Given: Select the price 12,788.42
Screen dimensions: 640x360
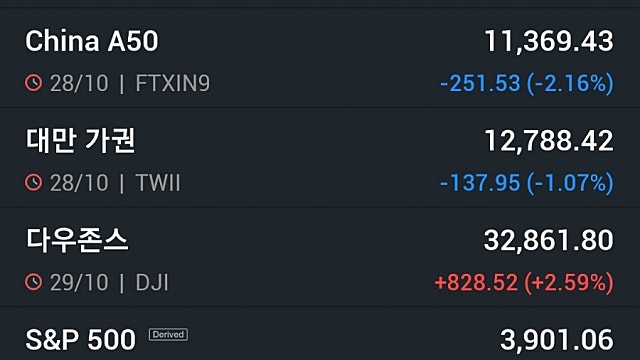Looking at the screenshot, I should click(x=549, y=141).
